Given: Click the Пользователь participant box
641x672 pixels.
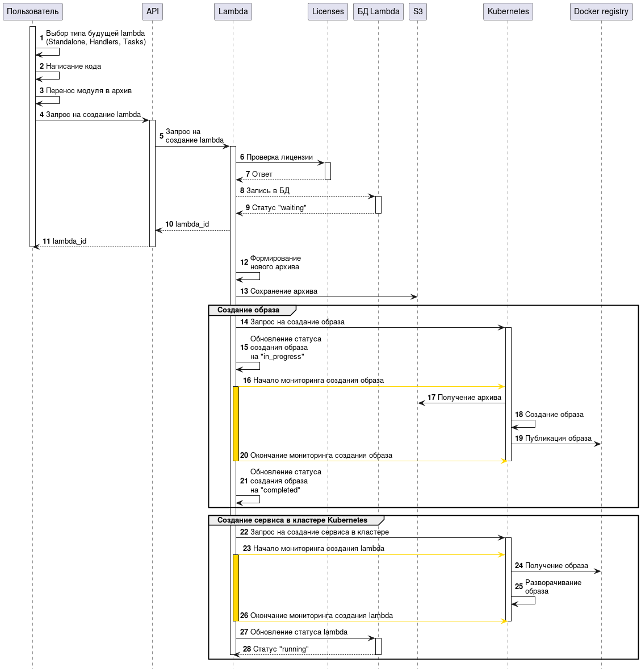Looking at the screenshot, I should point(32,11).
